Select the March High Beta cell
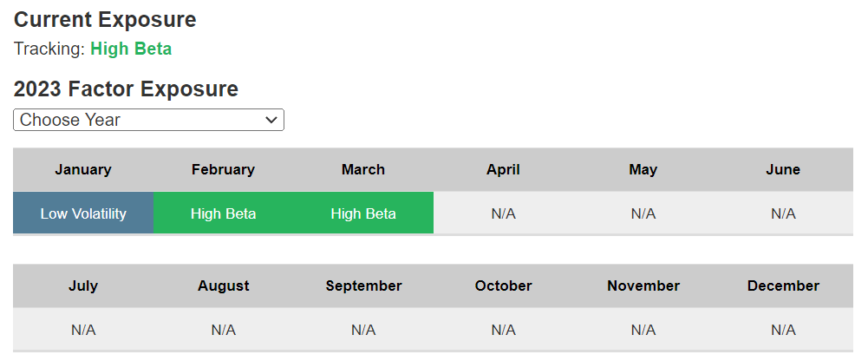Screen dimensions: 868x361 click(363, 213)
